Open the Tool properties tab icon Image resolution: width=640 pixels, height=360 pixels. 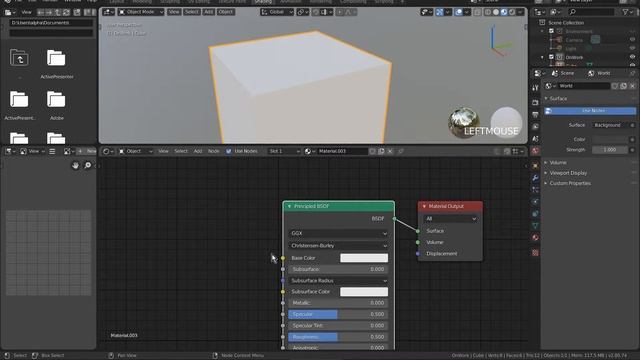tap(535, 88)
